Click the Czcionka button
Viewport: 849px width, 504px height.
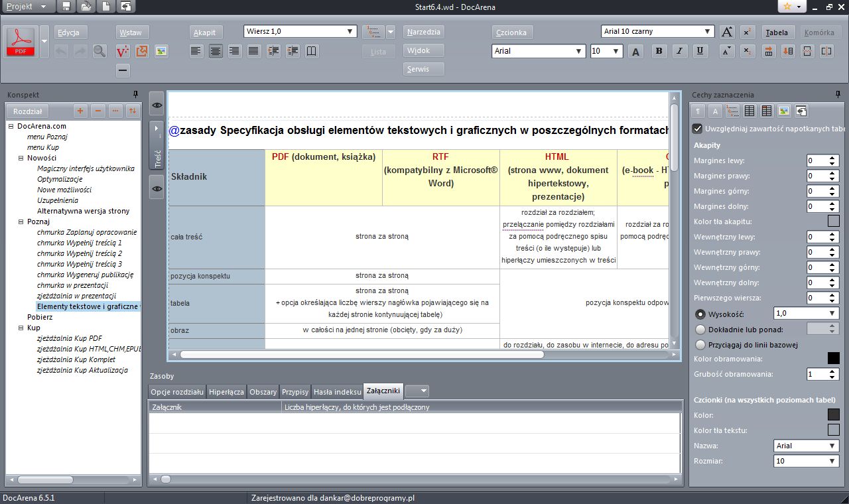pyautogui.click(x=511, y=32)
